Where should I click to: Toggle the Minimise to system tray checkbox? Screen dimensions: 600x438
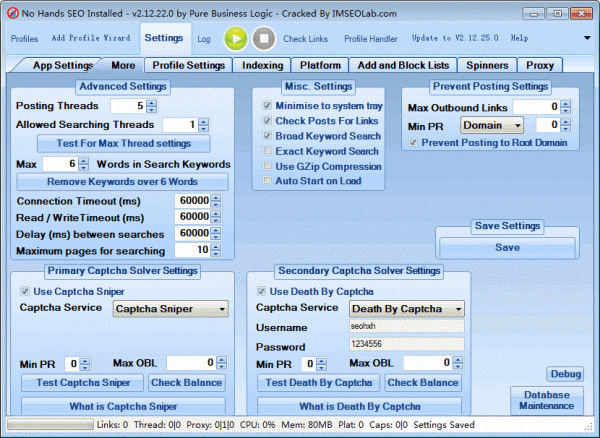(266, 105)
